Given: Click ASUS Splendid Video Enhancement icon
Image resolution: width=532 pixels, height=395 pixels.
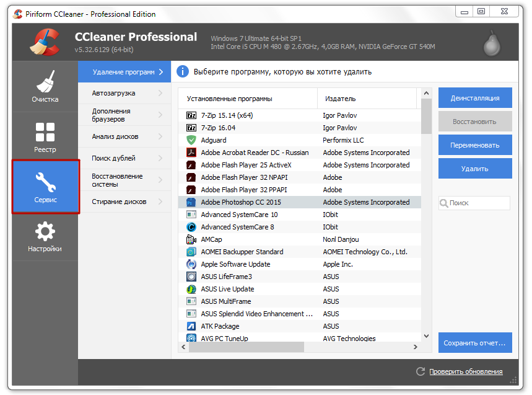Looking at the screenshot, I should point(191,314).
